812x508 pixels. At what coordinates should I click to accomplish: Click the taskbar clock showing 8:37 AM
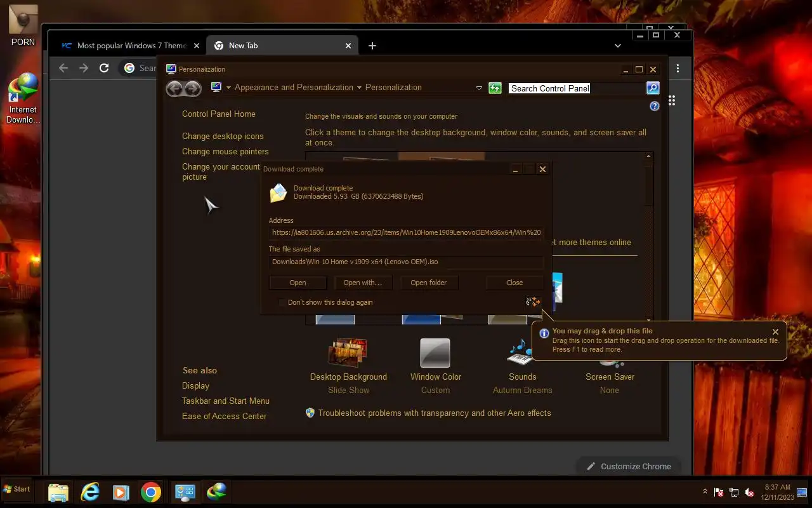(777, 492)
